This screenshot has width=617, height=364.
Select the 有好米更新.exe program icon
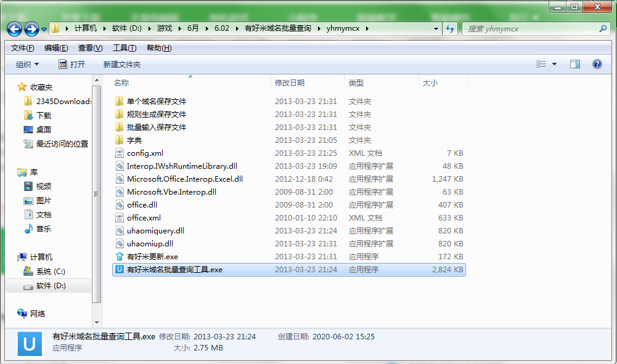point(119,257)
